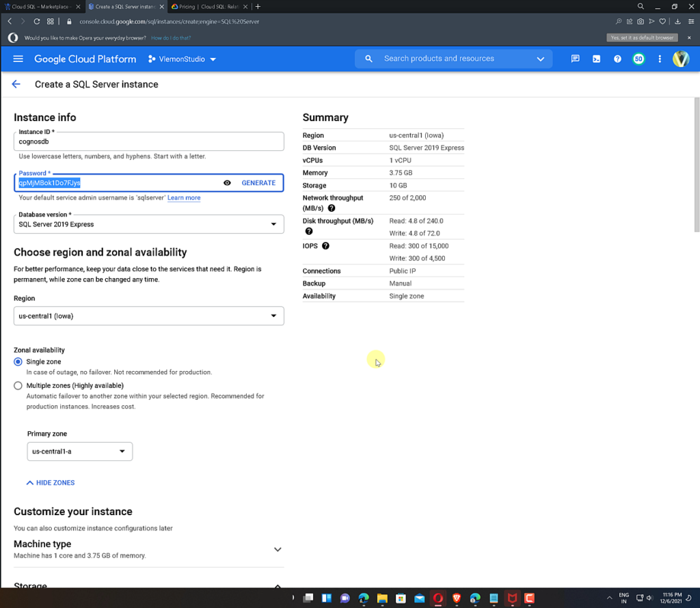700x608 pixels.
Task: Activate Cloud Shell from the top bar
Action: click(596, 59)
